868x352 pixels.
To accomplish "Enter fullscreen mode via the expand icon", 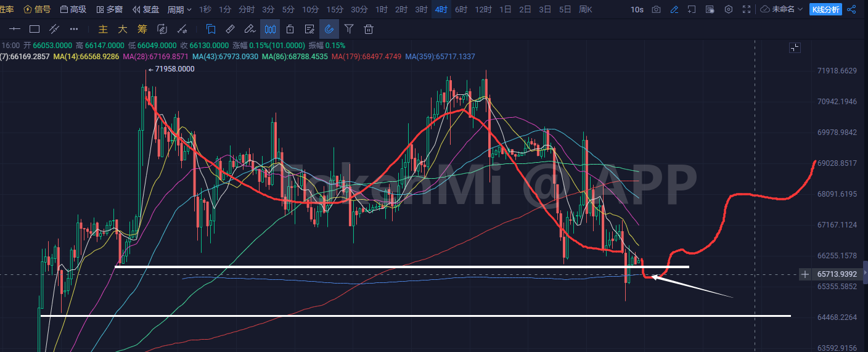I will 747,10.
